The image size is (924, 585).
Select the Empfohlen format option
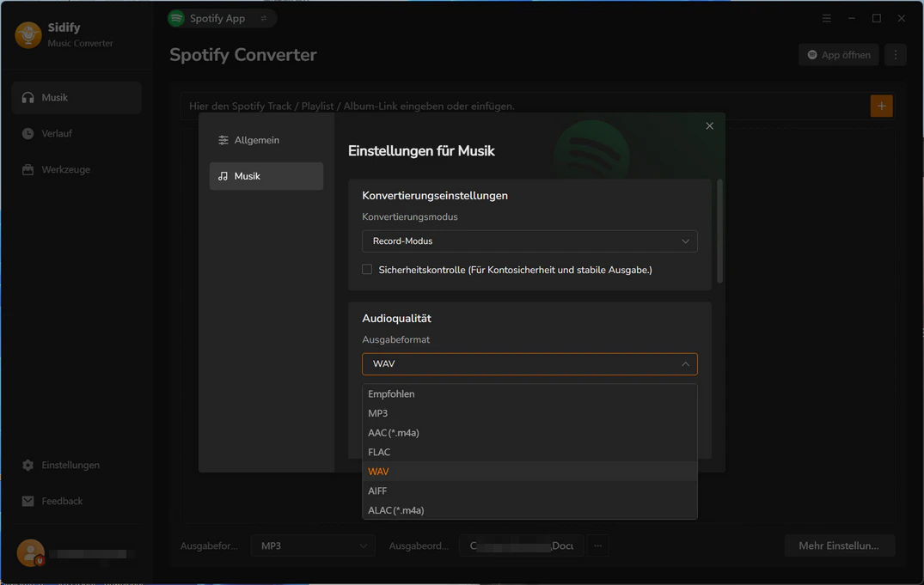click(529, 394)
